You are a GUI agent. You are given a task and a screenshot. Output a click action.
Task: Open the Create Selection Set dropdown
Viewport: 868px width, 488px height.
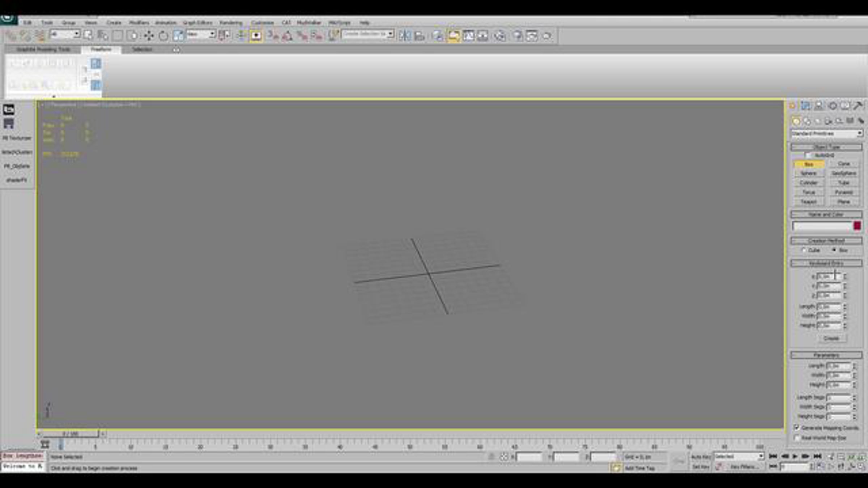coord(390,34)
